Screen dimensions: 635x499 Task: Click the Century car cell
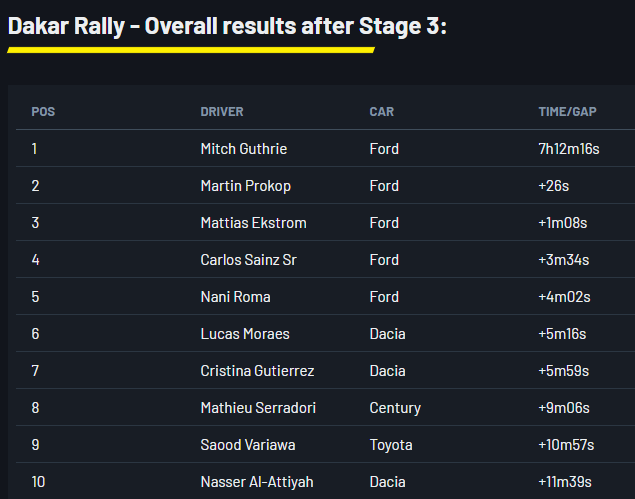pyautogui.click(x=395, y=408)
